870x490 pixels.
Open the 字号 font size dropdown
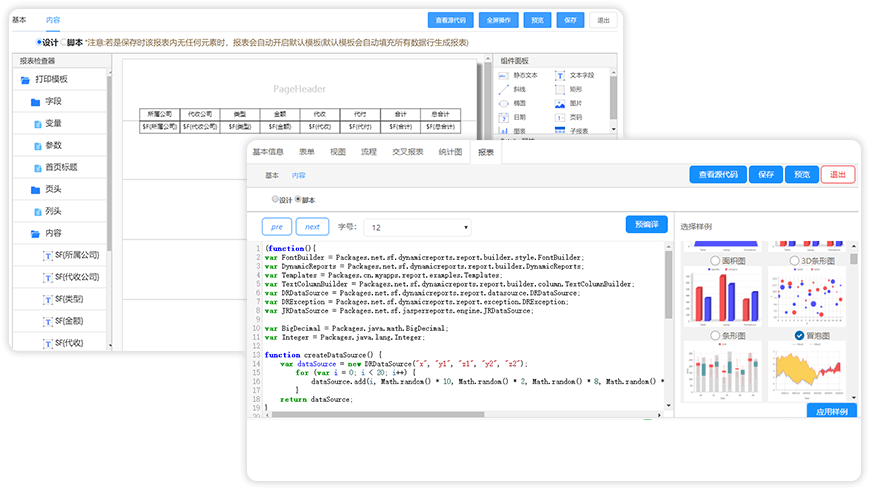tap(418, 227)
